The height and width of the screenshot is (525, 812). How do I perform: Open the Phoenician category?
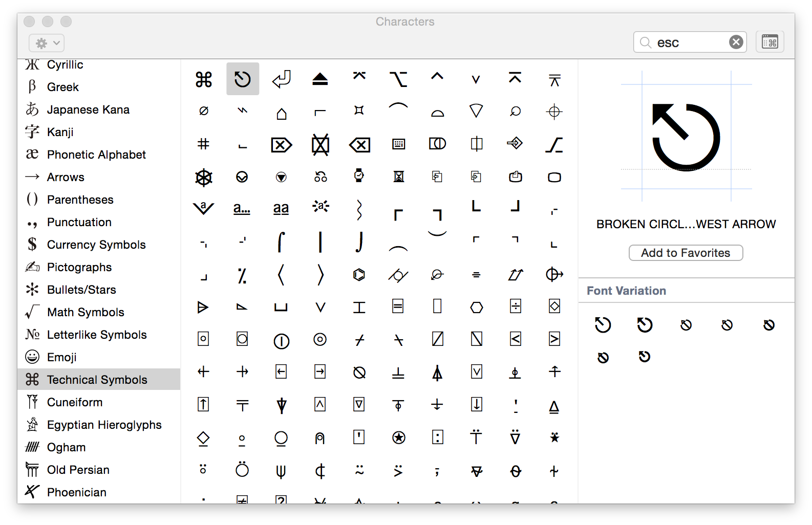[x=99, y=492]
